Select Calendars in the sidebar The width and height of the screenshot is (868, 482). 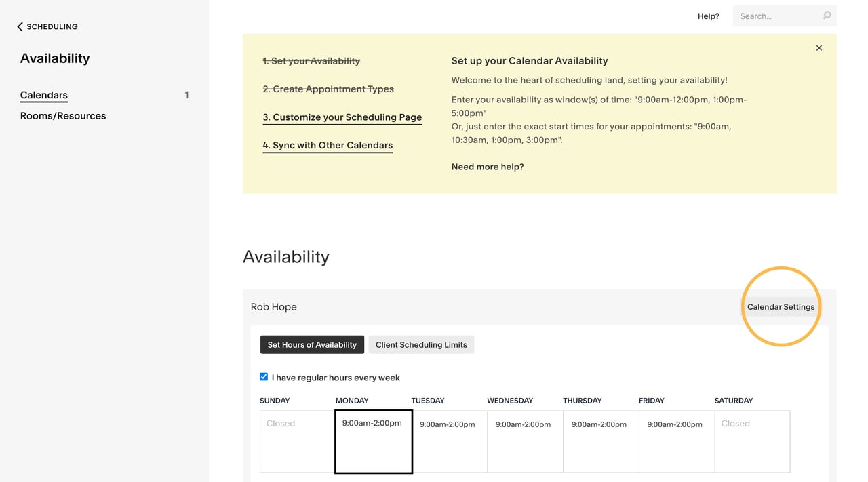[x=43, y=95]
